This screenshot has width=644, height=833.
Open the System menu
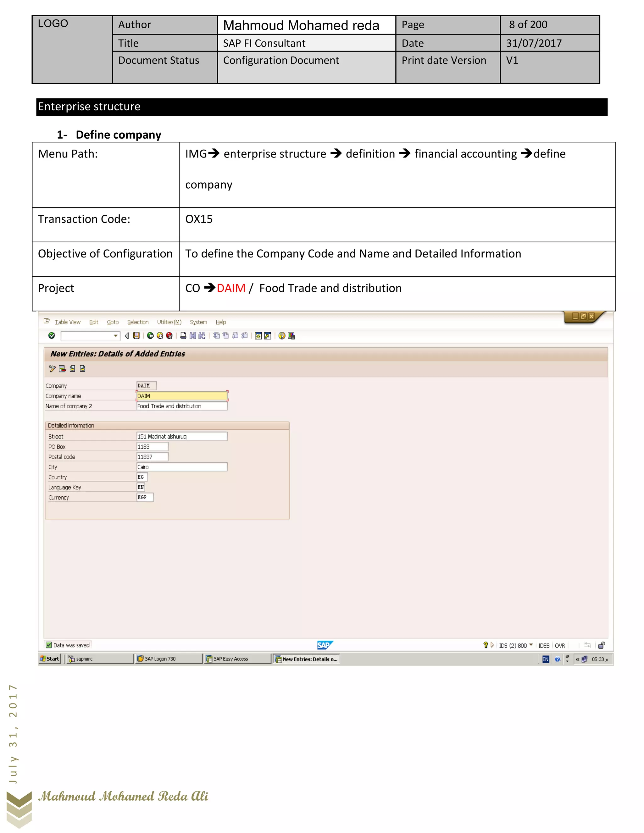coord(199,322)
